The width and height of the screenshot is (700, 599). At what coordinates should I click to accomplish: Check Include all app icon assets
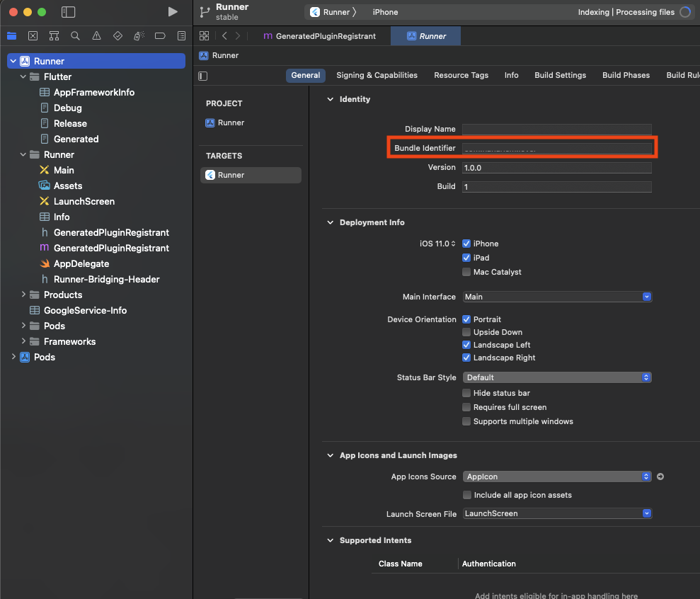(x=467, y=495)
